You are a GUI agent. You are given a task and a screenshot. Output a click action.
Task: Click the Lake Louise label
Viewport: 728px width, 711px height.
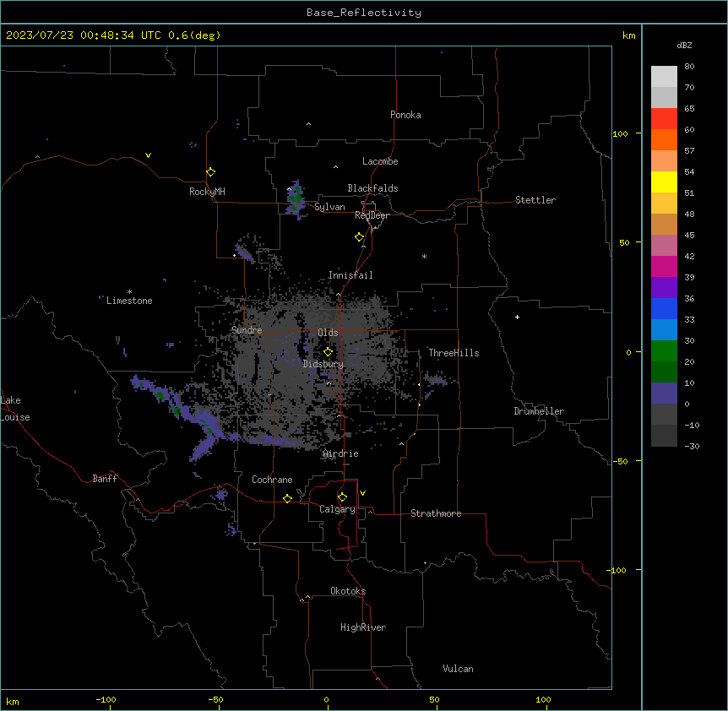click(x=15, y=409)
